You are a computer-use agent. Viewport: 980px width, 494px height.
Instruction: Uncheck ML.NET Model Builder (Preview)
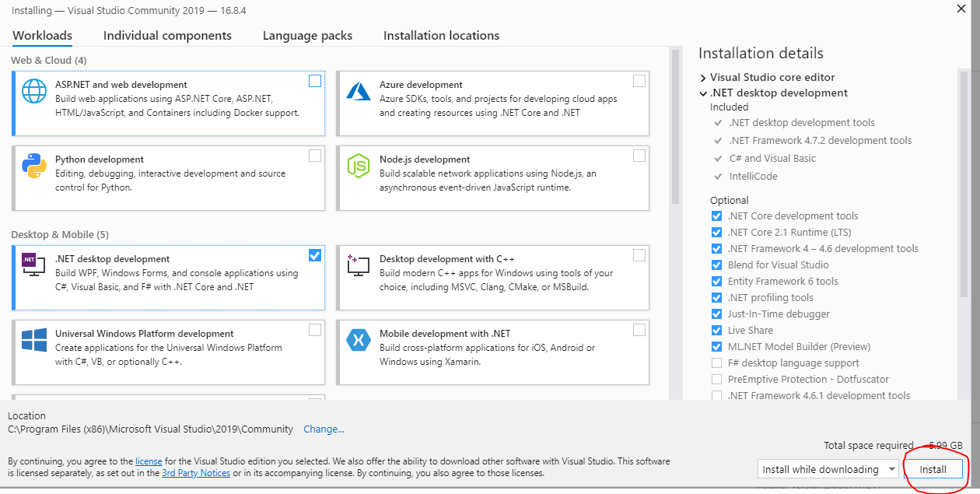tap(716, 347)
